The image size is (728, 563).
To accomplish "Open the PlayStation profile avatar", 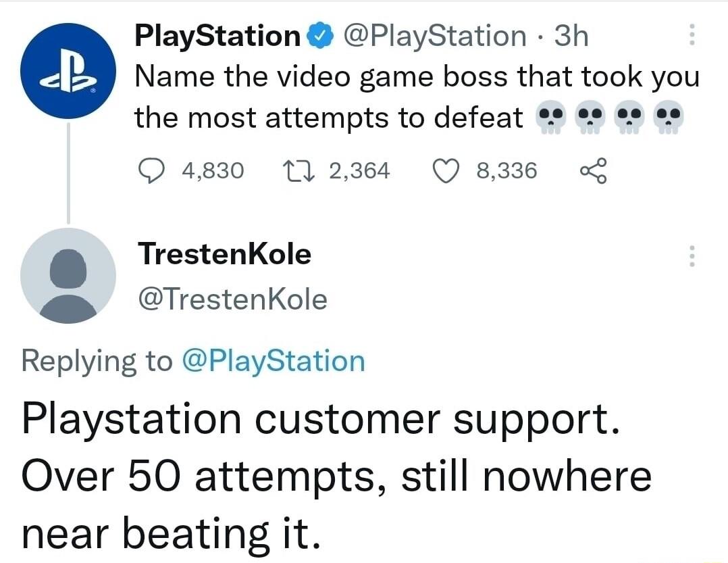I will point(68,71).
